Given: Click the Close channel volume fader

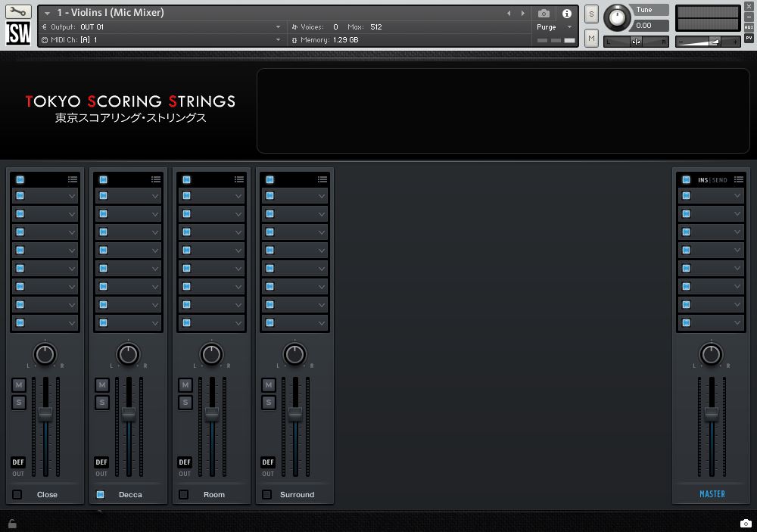Looking at the screenshot, I should tap(45, 413).
